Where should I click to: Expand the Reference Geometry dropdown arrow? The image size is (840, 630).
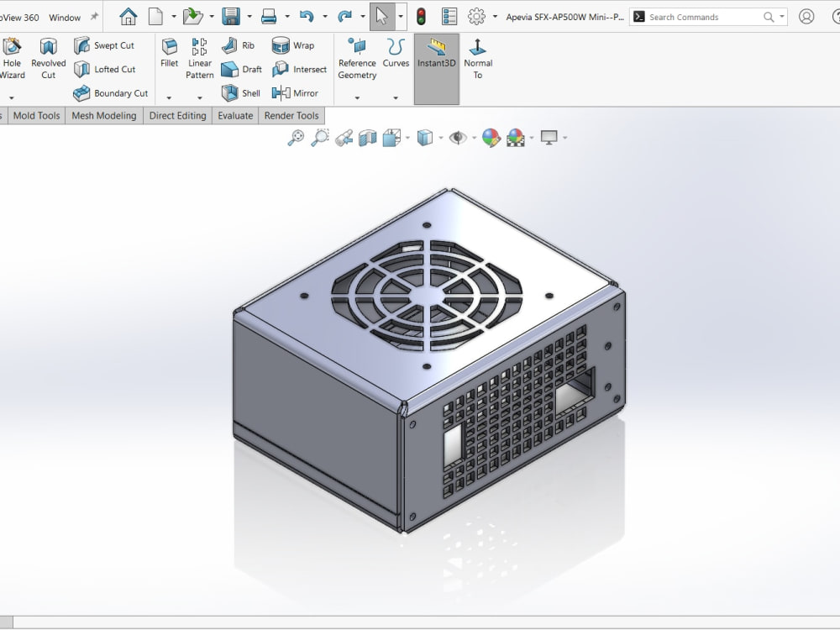point(357,98)
